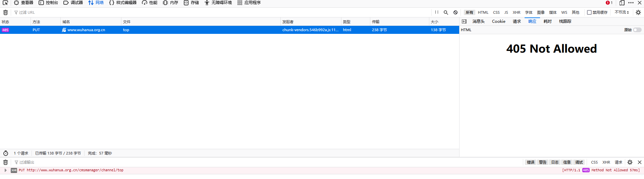This screenshot has width=644, height=179.
Task: Switch to the 控制台 console tab
Action: (x=48, y=3)
